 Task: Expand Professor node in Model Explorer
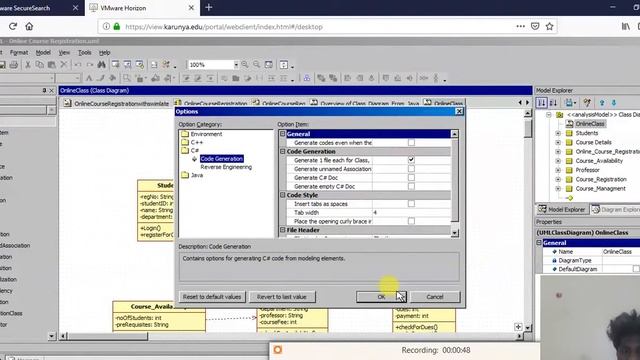pos(558,170)
